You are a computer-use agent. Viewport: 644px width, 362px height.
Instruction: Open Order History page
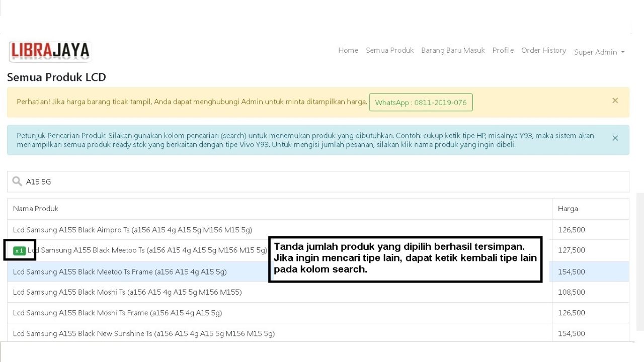coord(543,50)
